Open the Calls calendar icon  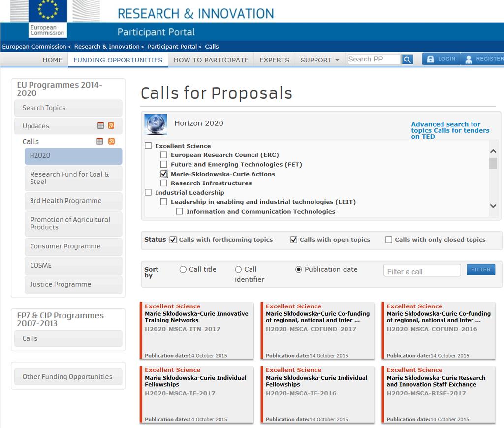tap(100, 141)
